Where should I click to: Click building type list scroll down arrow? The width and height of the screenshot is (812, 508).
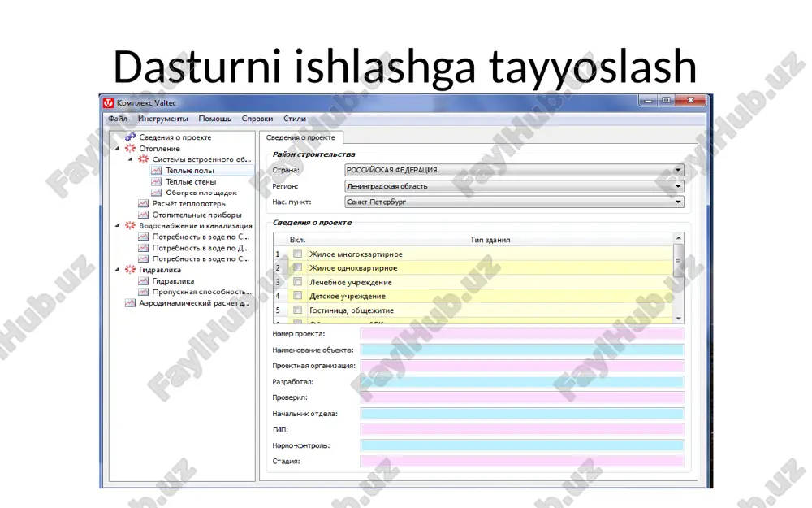(x=678, y=319)
